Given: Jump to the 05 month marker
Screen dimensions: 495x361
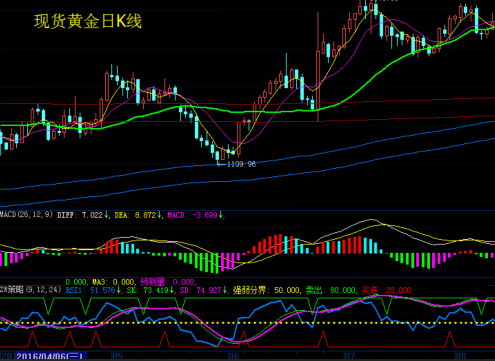Looking at the screenshot, I should tap(117, 356).
